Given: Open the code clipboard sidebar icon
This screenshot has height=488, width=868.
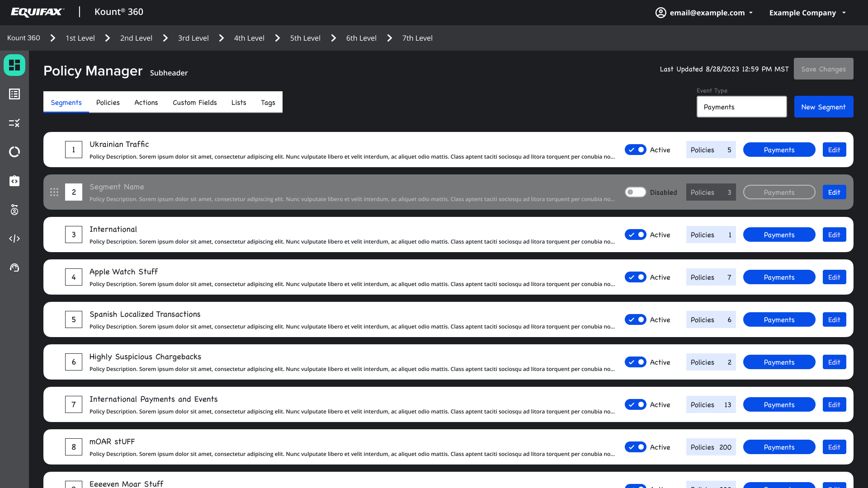Looking at the screenshot, I should click(x=14, y=181).
